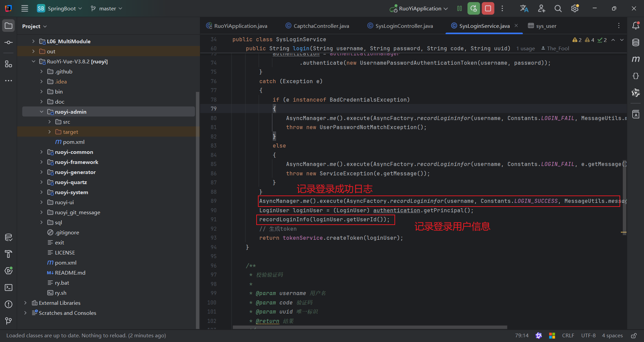This screenshot has width=644, height=342.
Task: Select the LICENSE file in tree
Action: point(65,252)
